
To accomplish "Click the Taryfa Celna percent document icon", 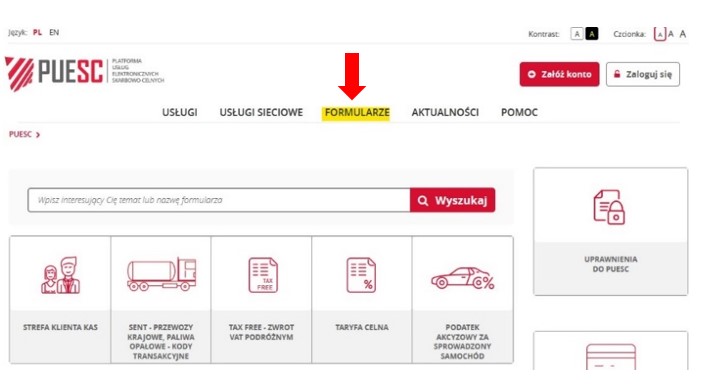I will tap(361, 275).
